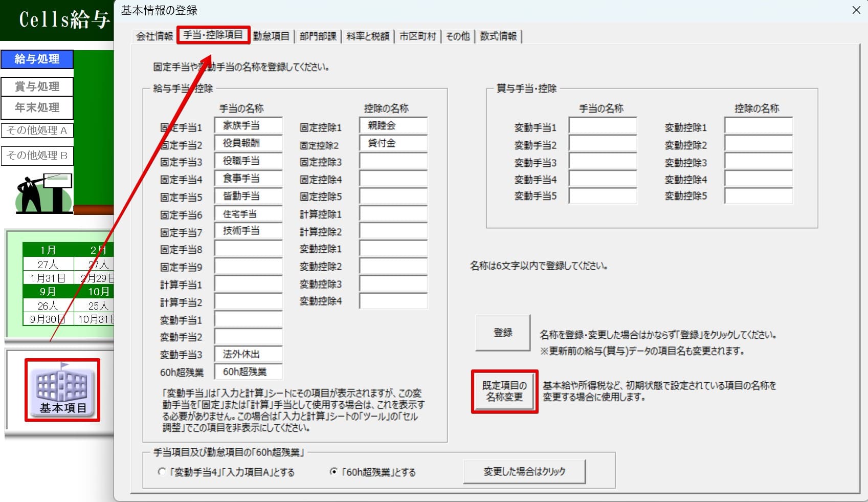This screenshot has height=502, width=868.
Task: Click the 固定手当1 field containing 家族手当
Action: coord(248,126)
